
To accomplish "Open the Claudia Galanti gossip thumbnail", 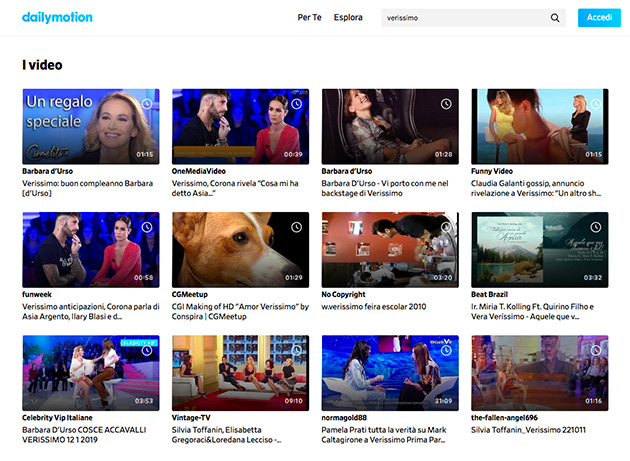I will (540, 126).
